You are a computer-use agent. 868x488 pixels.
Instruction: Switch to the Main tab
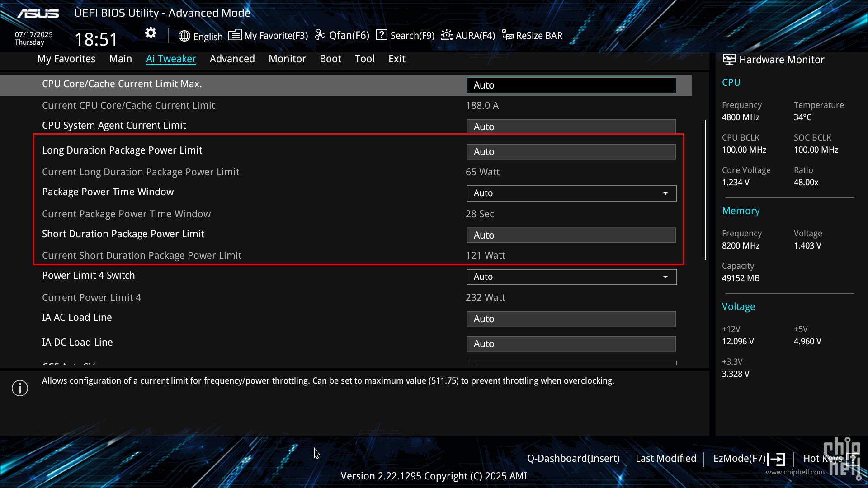point(121,59)
